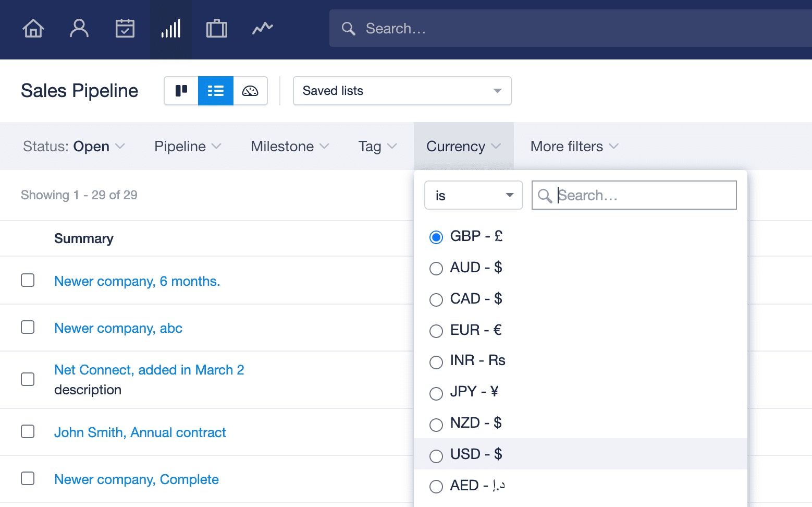Open John Smith, Annual contract opportunity

[x=140, y=432]
